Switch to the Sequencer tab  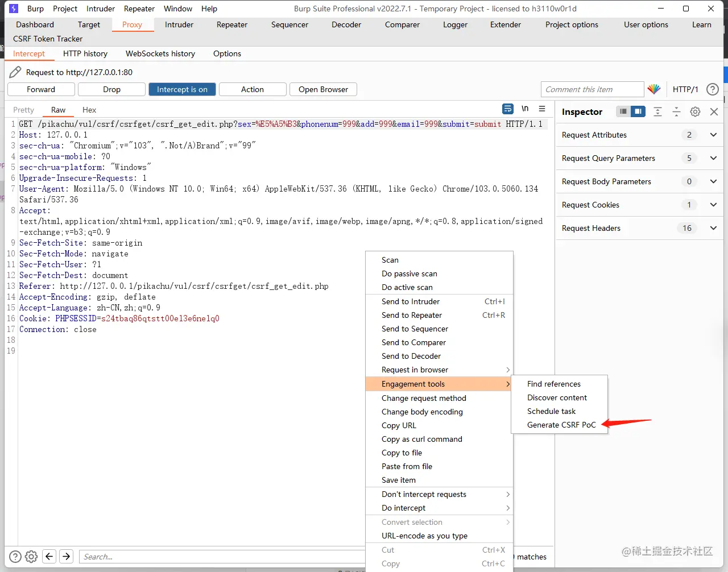tap(289, 24)
